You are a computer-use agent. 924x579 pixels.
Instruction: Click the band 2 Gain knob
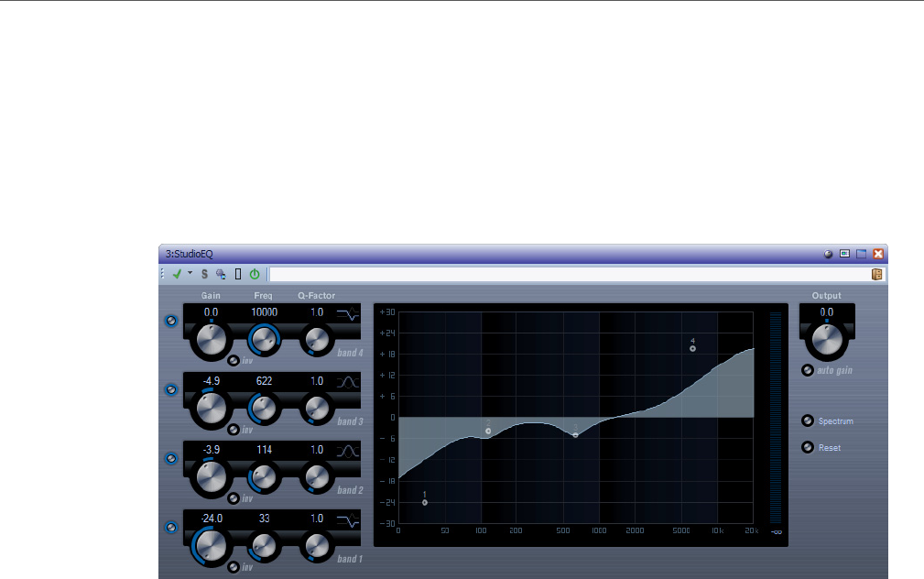point(211,477)
